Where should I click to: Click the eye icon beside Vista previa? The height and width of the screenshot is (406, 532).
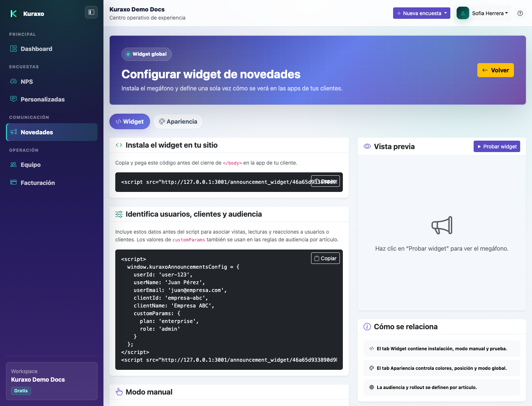click(367, 146)
